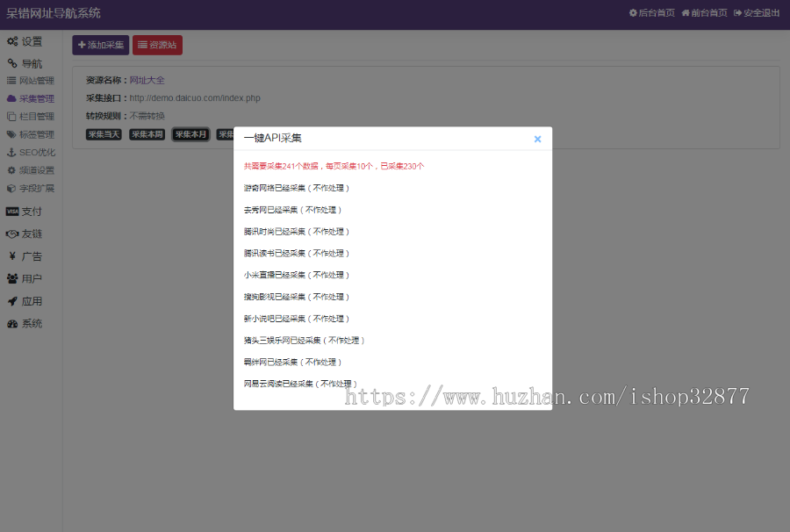Click the 添加采集 button
Screen dimensions: 790x532
100,45
